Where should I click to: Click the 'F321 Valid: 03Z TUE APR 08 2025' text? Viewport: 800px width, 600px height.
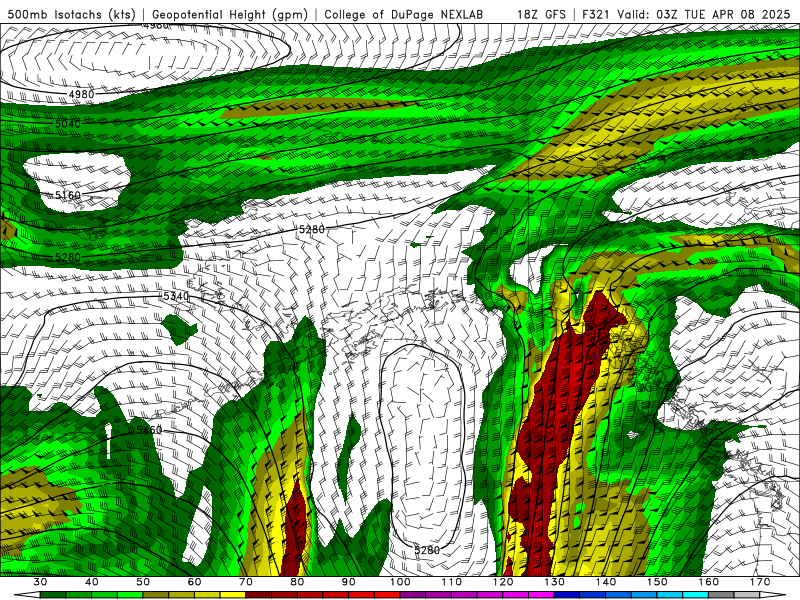[686, 14]
